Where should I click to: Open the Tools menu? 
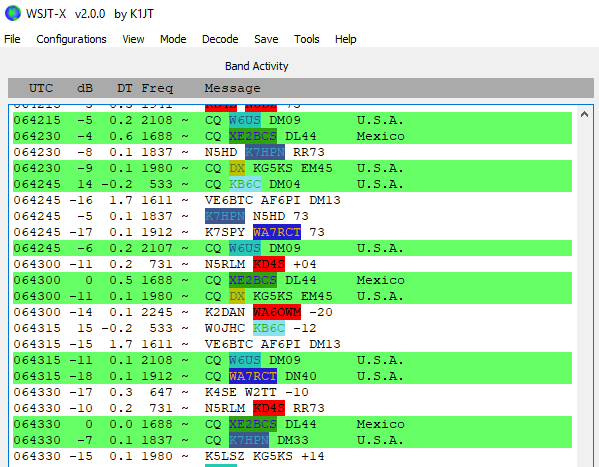[x=307, y=39]
